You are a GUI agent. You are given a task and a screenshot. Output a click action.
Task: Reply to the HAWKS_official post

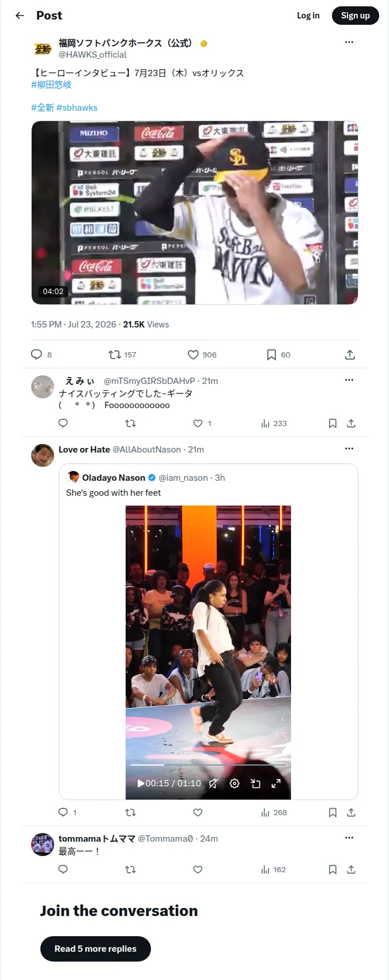[x=36, y=355]
